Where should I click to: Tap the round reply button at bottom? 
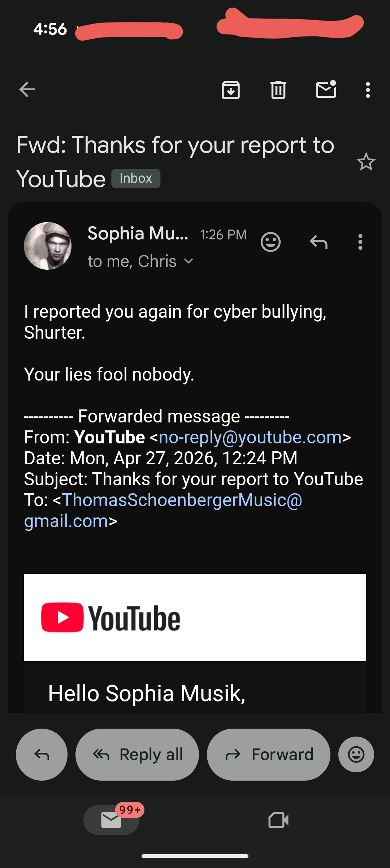42,754
